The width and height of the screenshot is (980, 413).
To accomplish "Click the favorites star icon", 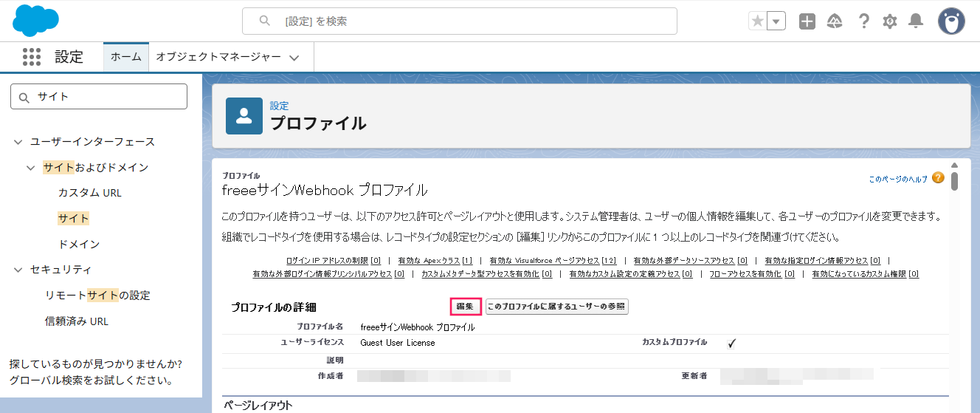I will click(758, 21).
